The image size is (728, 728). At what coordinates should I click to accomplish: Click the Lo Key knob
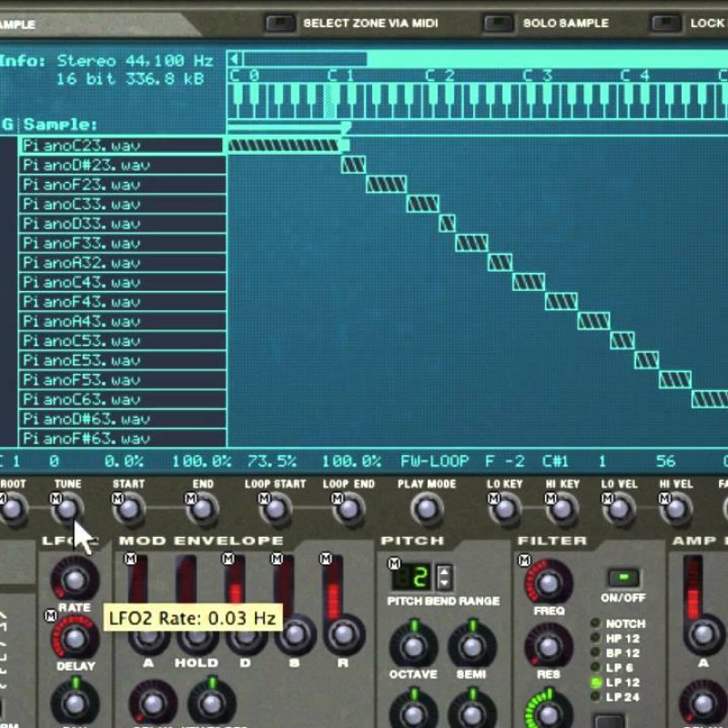[x=505, y=510]
